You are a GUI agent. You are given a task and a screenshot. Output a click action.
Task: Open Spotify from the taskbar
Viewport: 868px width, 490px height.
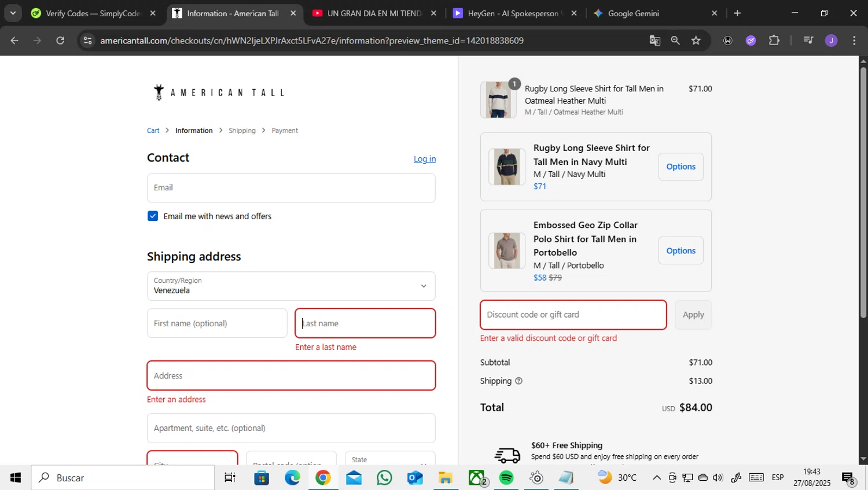[x=506, y=478]
